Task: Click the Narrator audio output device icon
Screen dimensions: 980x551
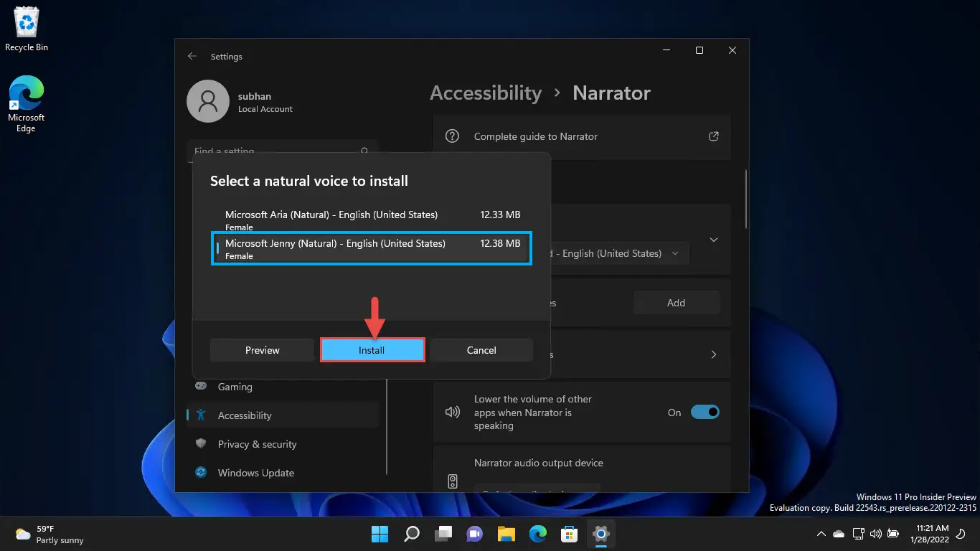Action: (452, 481)
